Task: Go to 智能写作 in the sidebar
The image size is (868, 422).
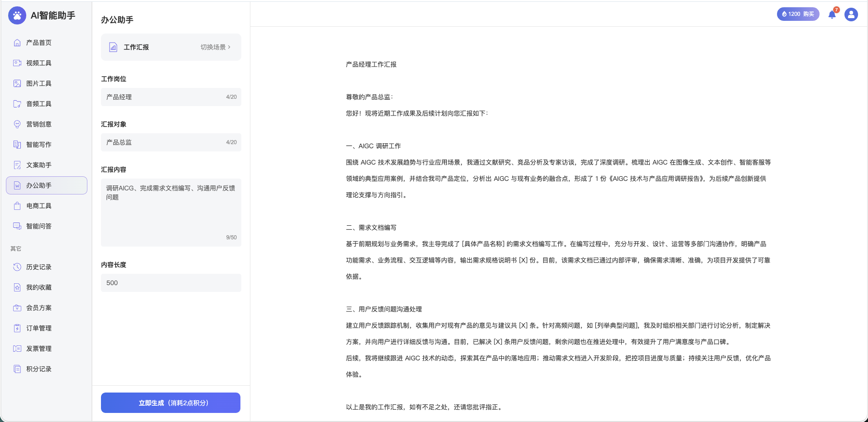Action: pyautogui.click(x=39, y=145)
